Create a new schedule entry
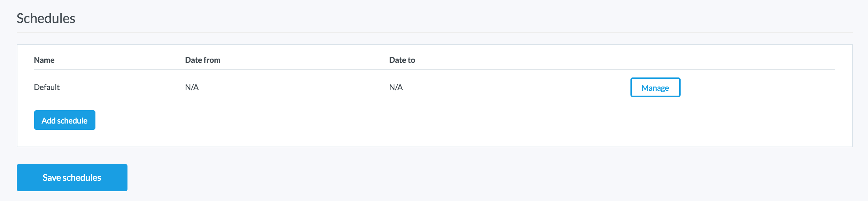The image size is (868, 201). coord(64,120)
